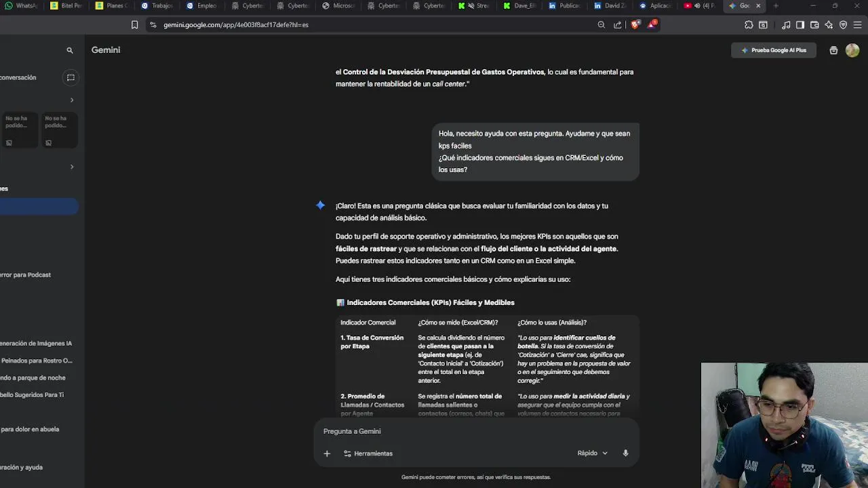Click the Prueba Google AI Plus button

tap(774, 50)
